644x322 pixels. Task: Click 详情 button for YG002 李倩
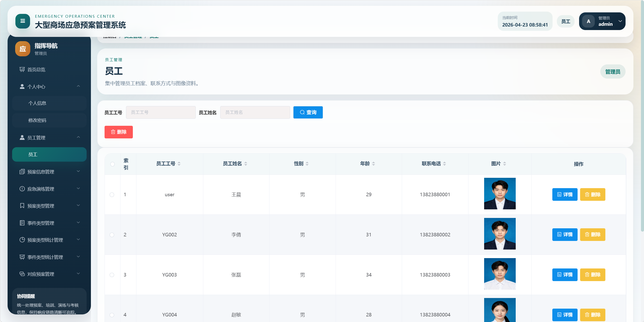pos(565,235)
